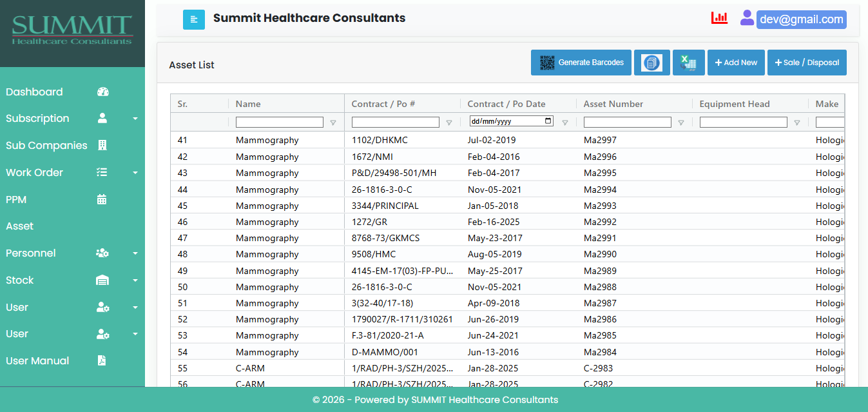The width and height of the screenshot is (868, 412).
Task: Select the date May-25-2017
Action: tap(495, 271)
